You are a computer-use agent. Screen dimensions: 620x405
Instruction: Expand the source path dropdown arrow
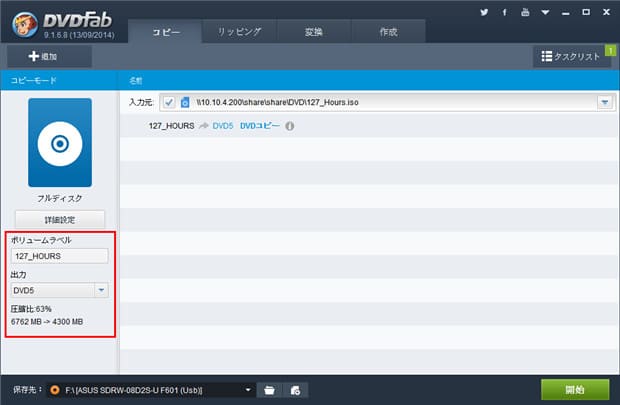604,103
